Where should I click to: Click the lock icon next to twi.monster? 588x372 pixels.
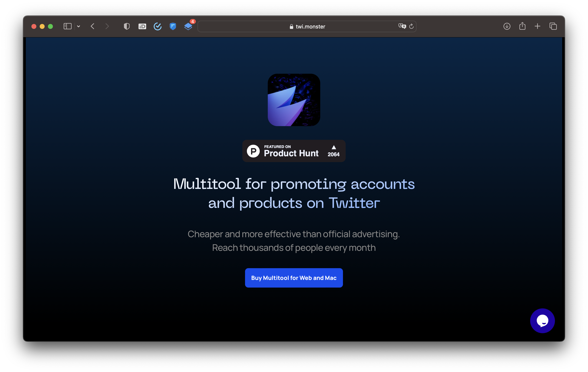click(291, 27)
